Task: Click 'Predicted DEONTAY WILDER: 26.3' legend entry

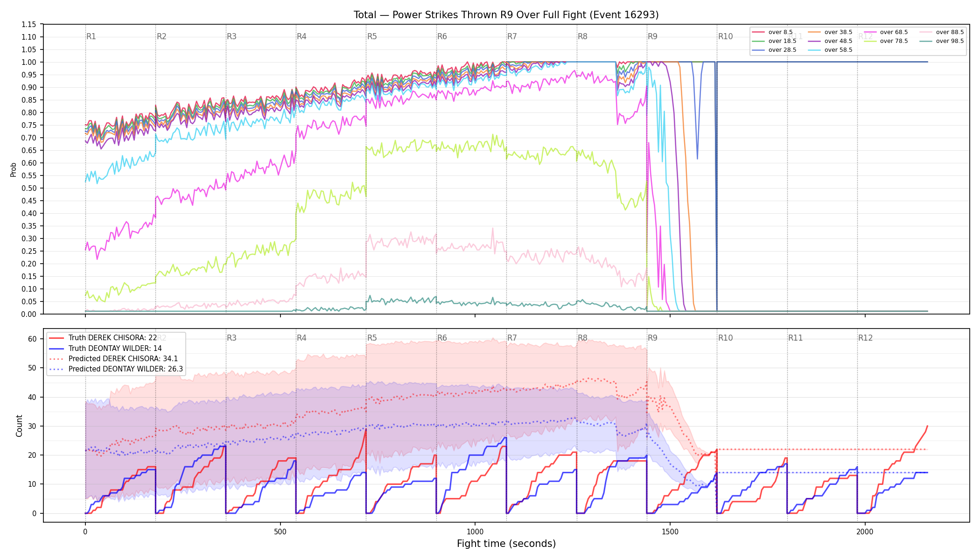Action: pyautogui.click(x=116, y=369)
